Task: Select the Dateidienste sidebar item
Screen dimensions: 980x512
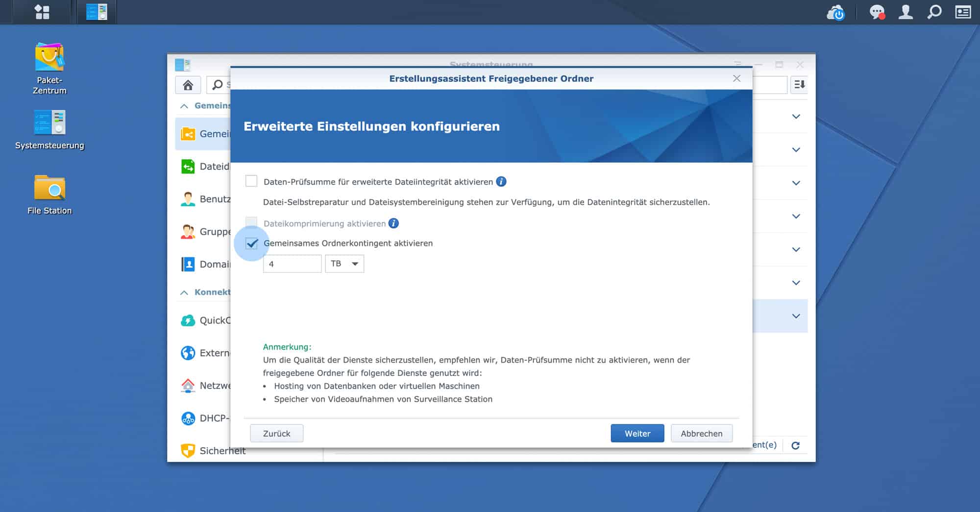Action: click(x=203, y=167)
